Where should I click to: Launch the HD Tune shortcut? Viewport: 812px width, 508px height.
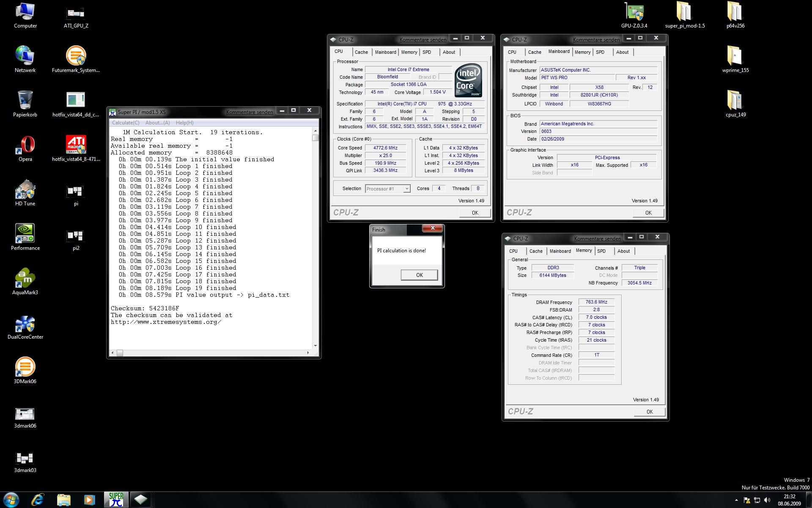tap(25, 193)
